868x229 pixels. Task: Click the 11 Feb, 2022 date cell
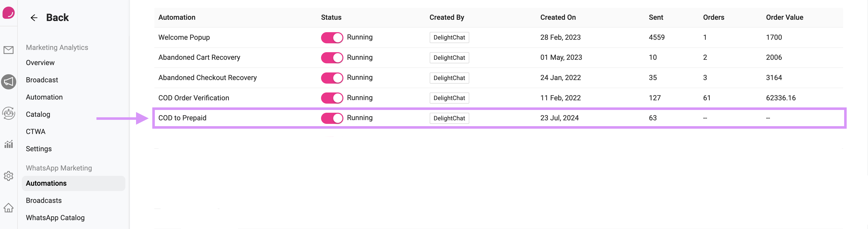tap(560, 98)
